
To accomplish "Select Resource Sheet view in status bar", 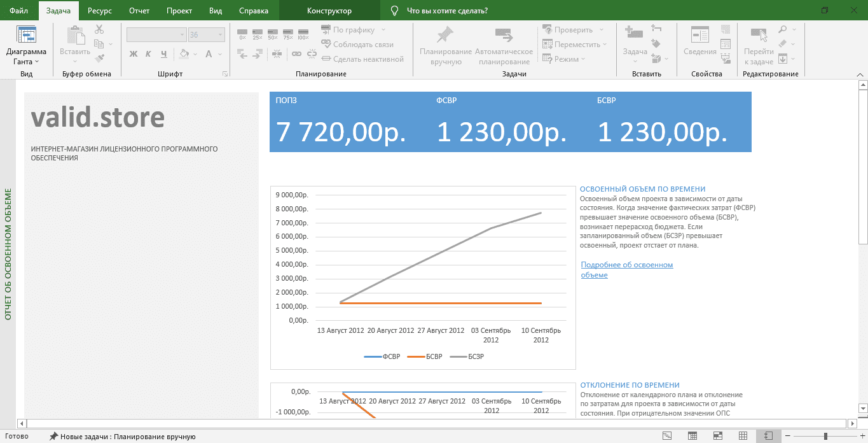I will (x=743, y=436).
